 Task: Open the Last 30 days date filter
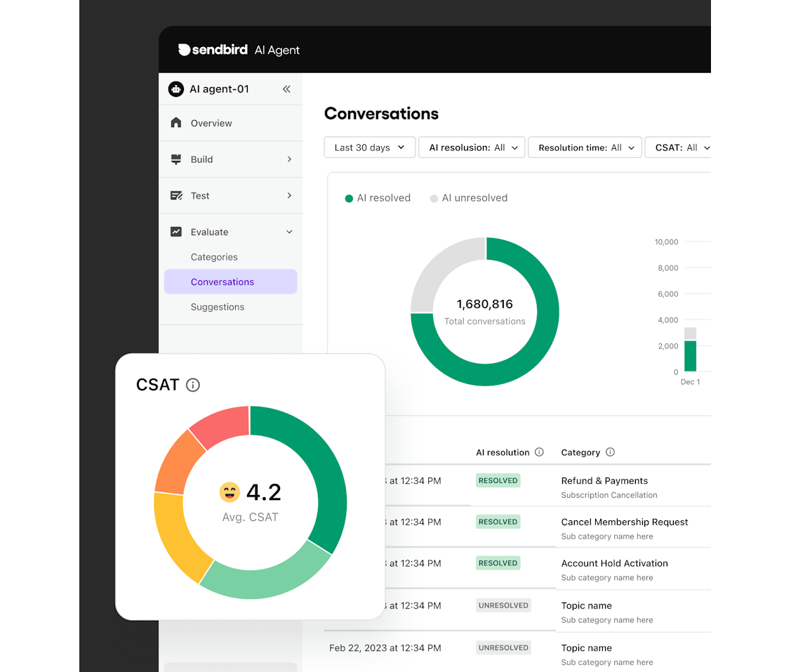(369, 147)
